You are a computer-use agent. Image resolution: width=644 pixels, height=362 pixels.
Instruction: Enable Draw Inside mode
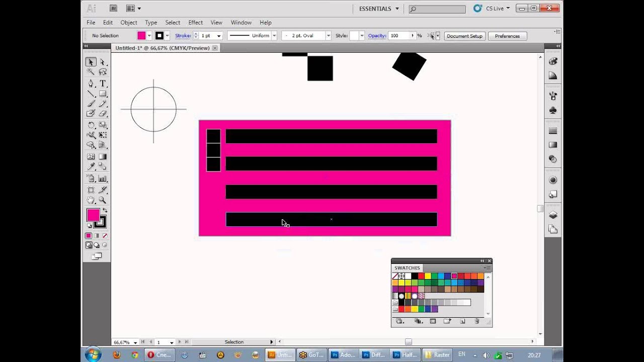point(105,245)
